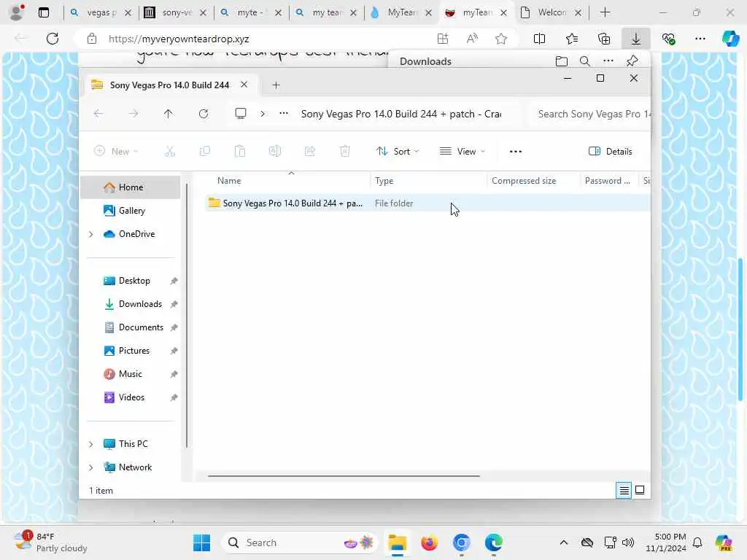The width and height of the screenshot is (747, 560).
Task: Click the Share icon in Explorer toolbar
Action: [x=309, y=152]
